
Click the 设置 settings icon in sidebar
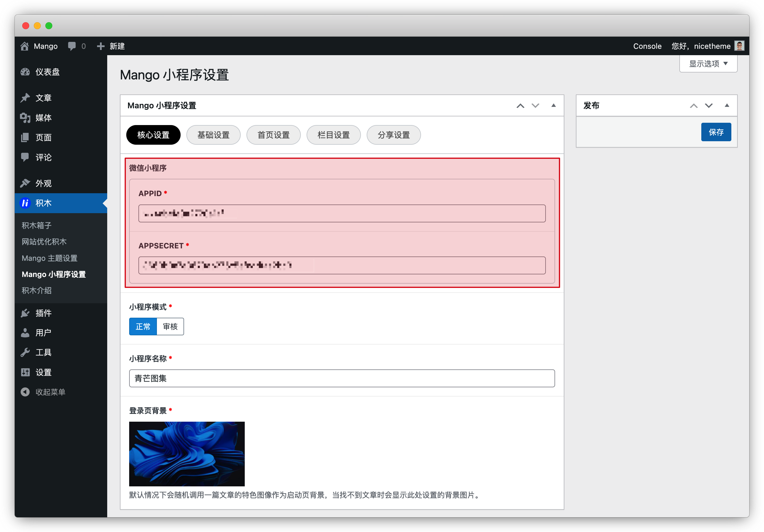[x=25, y=372]
